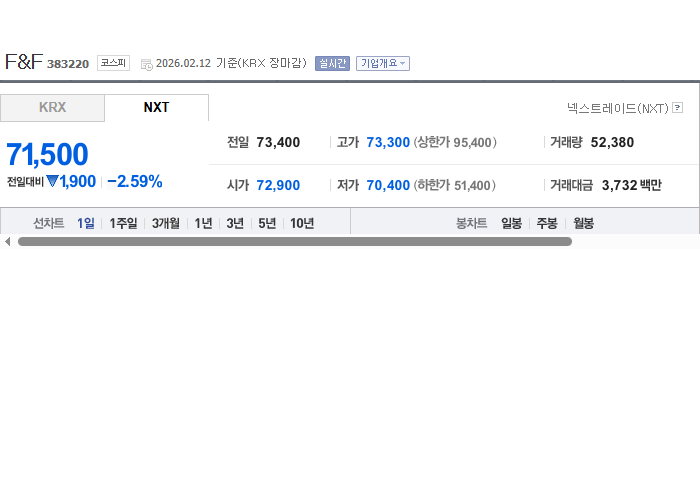Select the 1일 line chart period
This screenshot has width=700, height=490.
(x=86, y=223)
